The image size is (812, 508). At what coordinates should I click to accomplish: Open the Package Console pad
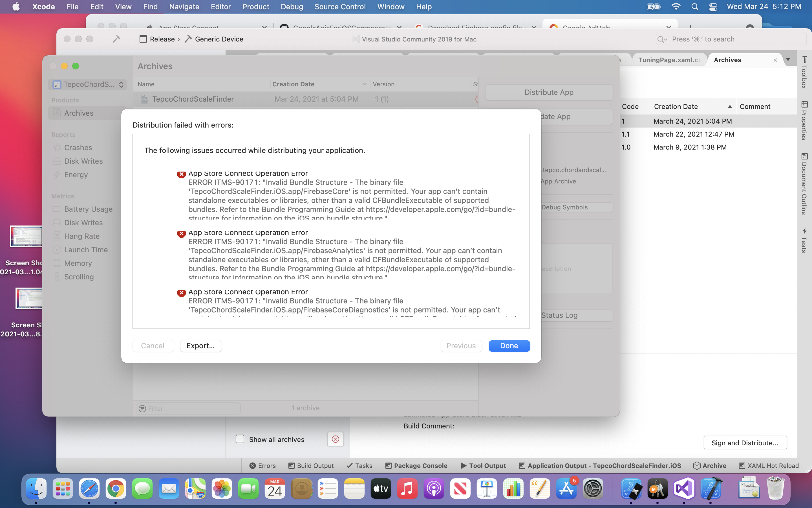(416, 466)
